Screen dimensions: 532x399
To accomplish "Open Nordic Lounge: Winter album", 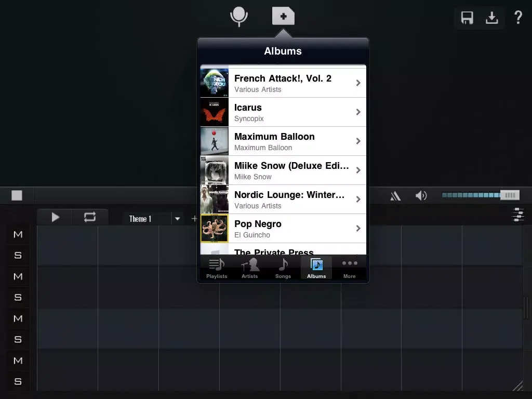I will [283, 199].
